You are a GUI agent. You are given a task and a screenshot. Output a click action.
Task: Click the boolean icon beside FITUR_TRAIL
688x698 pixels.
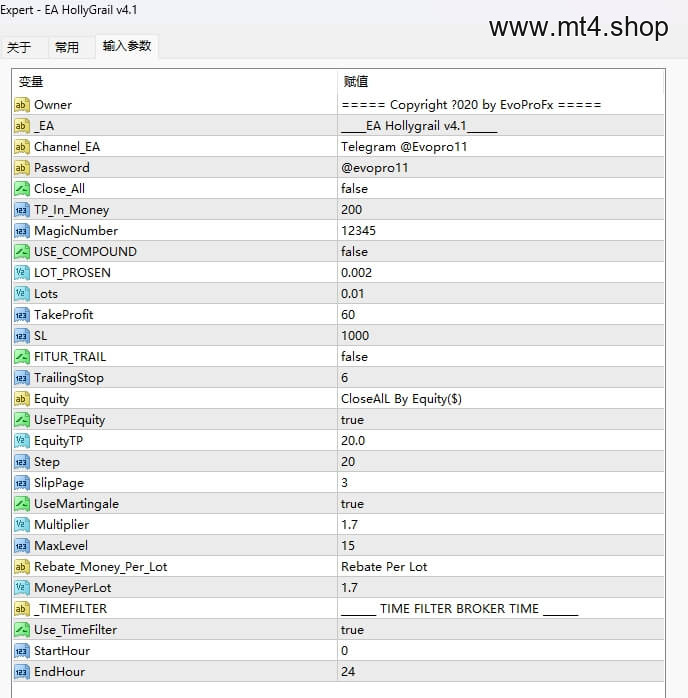click(x=22, y=357)
